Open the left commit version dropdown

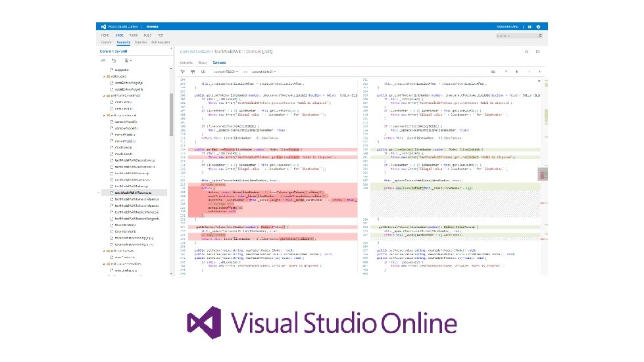pos(226,72)
